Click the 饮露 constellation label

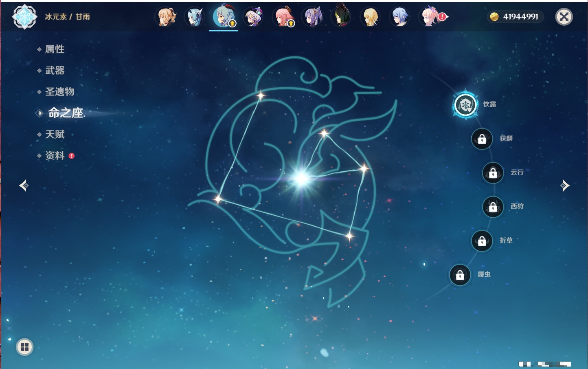tap(489, 104)
